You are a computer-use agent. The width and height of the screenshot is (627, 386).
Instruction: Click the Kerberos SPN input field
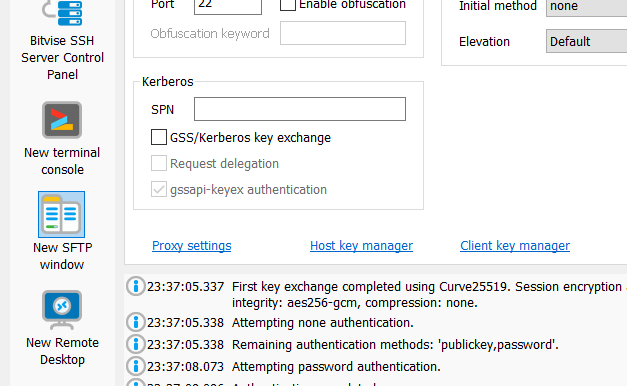(300, 109)
